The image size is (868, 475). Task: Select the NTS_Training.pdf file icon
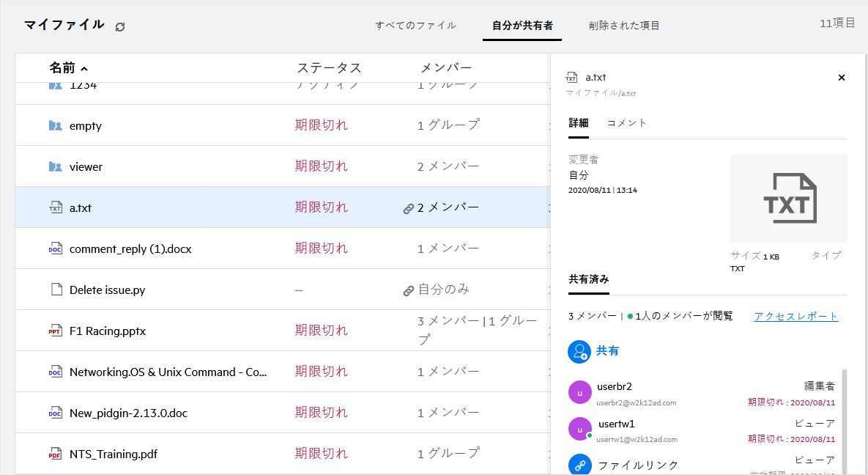[x=56, y=454]
